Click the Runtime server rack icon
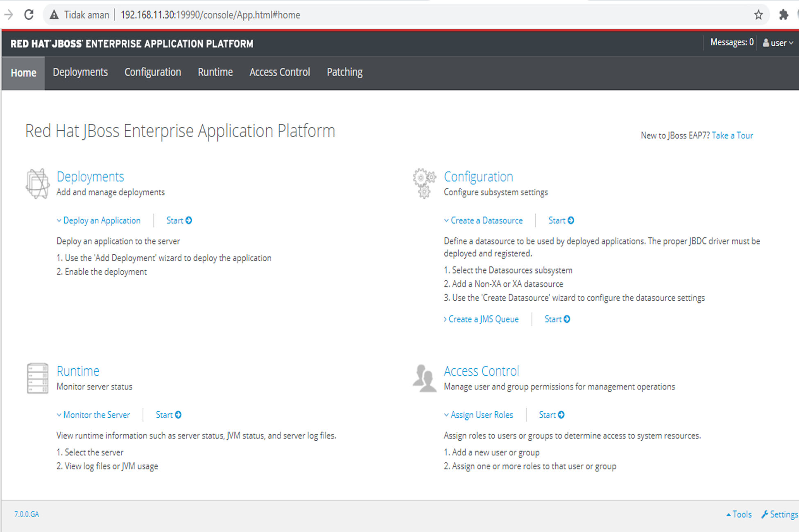 click(x=38, y=378)
